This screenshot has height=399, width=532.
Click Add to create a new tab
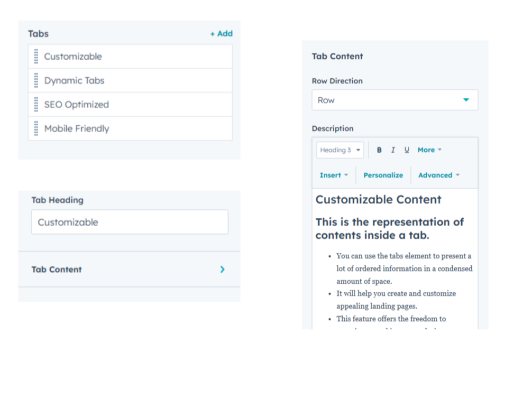[x=222, y=33]
